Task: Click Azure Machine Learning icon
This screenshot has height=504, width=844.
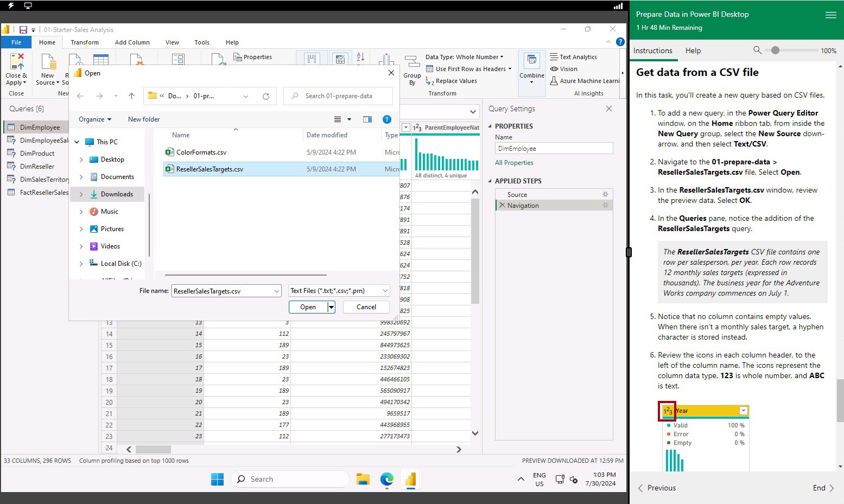Action: (554, 81)
